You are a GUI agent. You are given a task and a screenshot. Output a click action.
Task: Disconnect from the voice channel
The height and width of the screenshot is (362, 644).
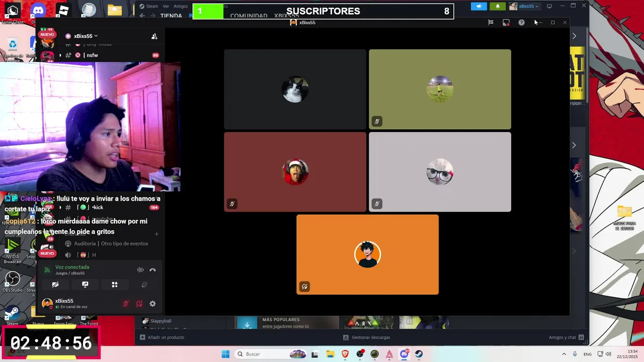(152, 270)
